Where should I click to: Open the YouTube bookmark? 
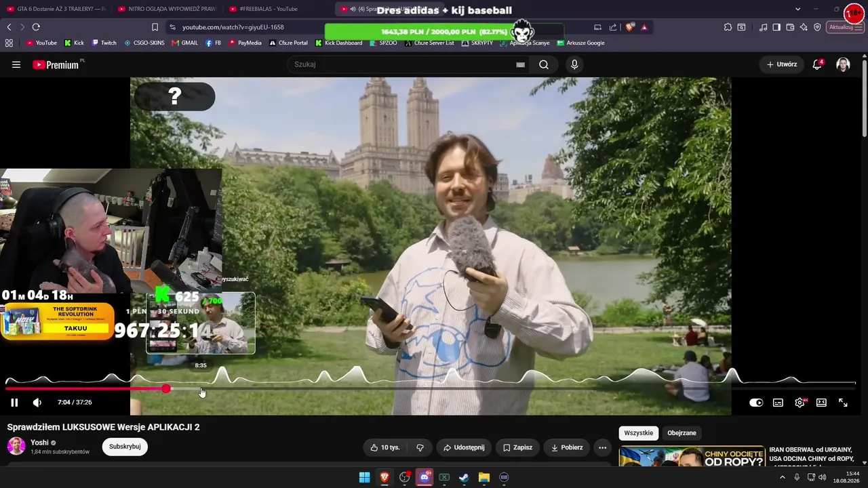pyautogui.click(x=42, y=43)
